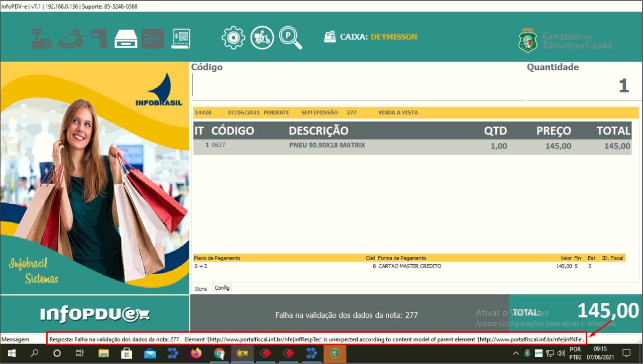This screenshot has height=364, width=643.
Task: Select the CARTAO MASTER CREDITO payment row
Action: pos(409,266)
